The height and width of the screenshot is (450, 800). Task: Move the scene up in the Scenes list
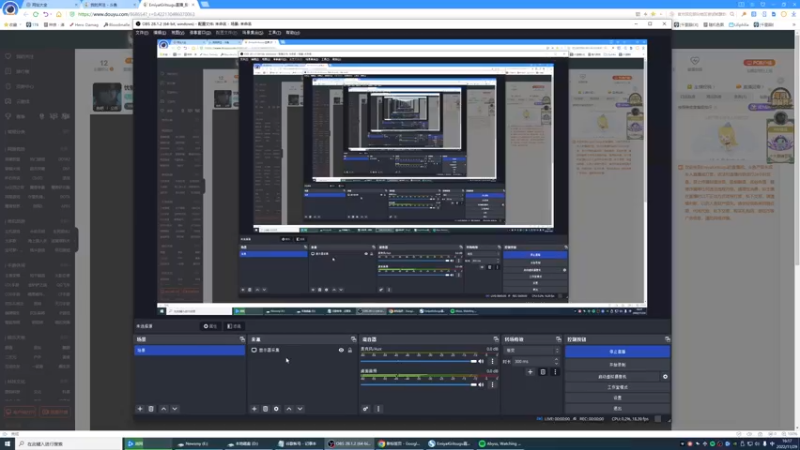click(164, 409)
